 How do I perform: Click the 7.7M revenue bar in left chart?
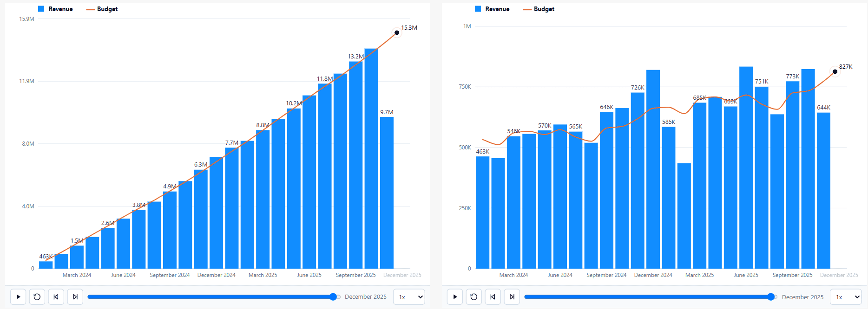point(232,208)
